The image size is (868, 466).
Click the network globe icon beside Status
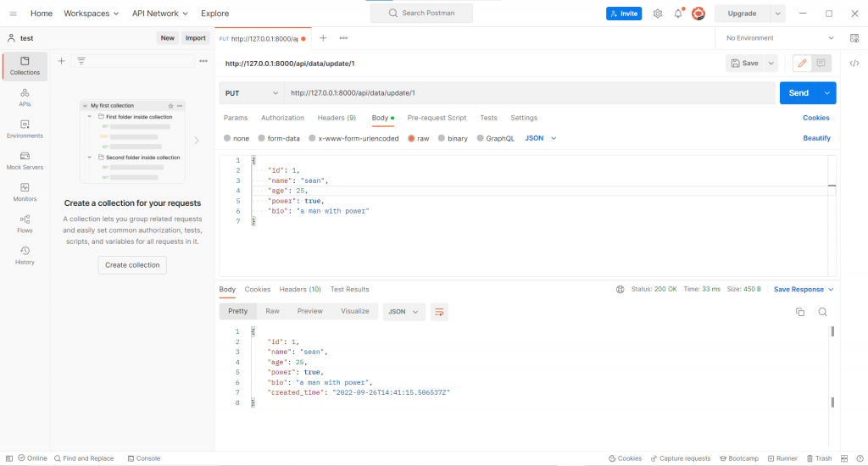[620, 290]
